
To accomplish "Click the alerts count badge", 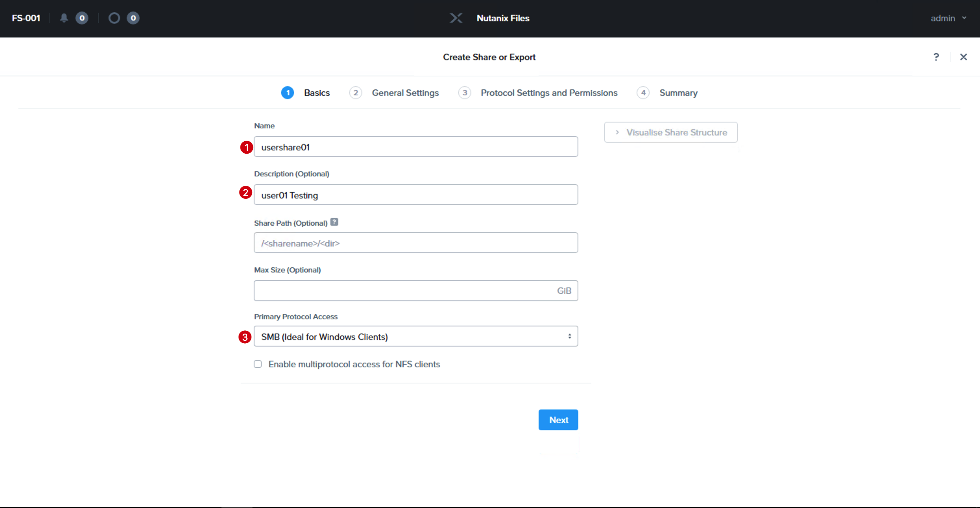I will point(82,18).
